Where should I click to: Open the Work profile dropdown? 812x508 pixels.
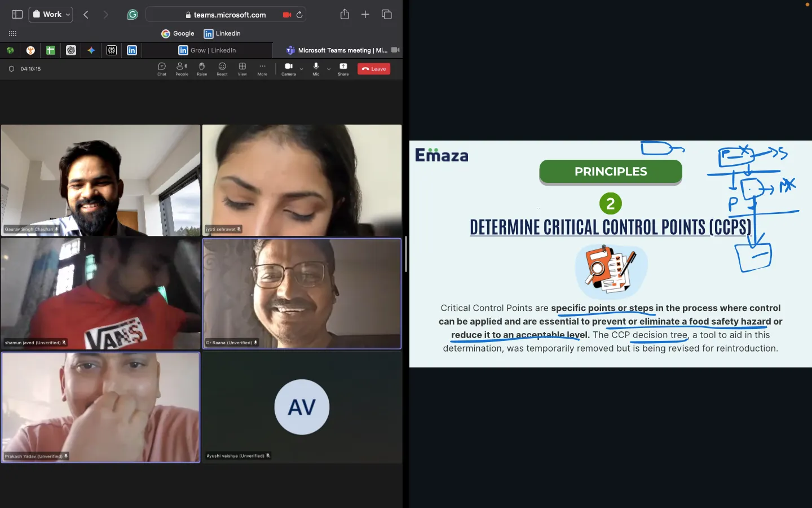(x=51, y=15)
